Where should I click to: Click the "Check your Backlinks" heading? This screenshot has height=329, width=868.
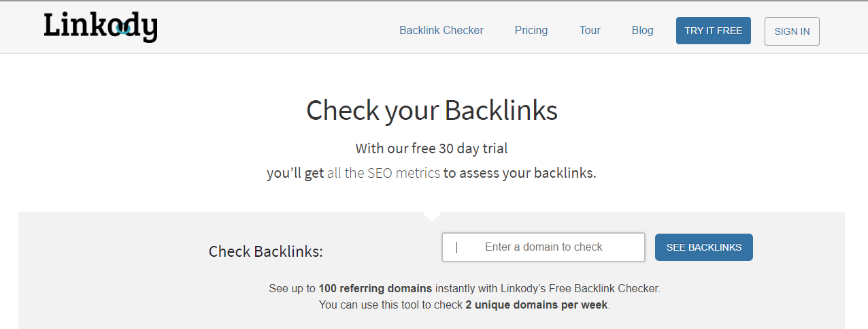click(432, 111)
